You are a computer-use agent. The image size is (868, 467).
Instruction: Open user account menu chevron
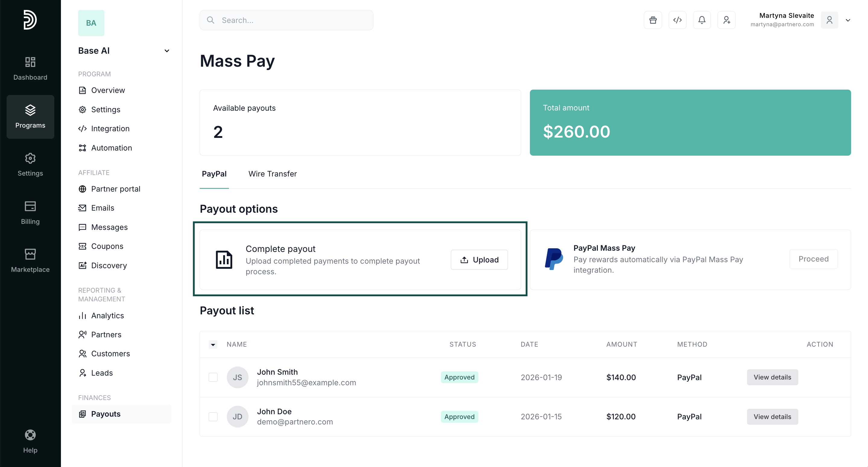tap(848, 20)
